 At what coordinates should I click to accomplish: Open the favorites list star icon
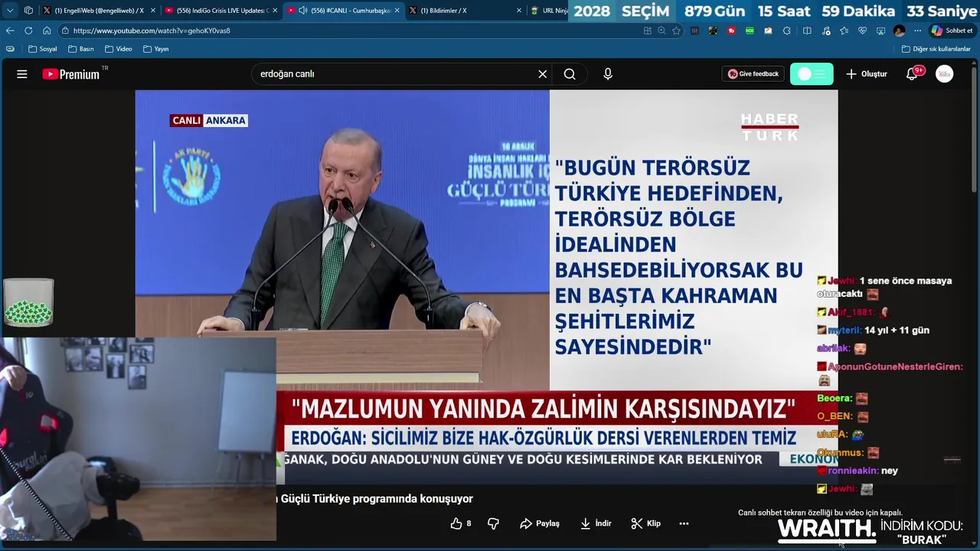844,31
